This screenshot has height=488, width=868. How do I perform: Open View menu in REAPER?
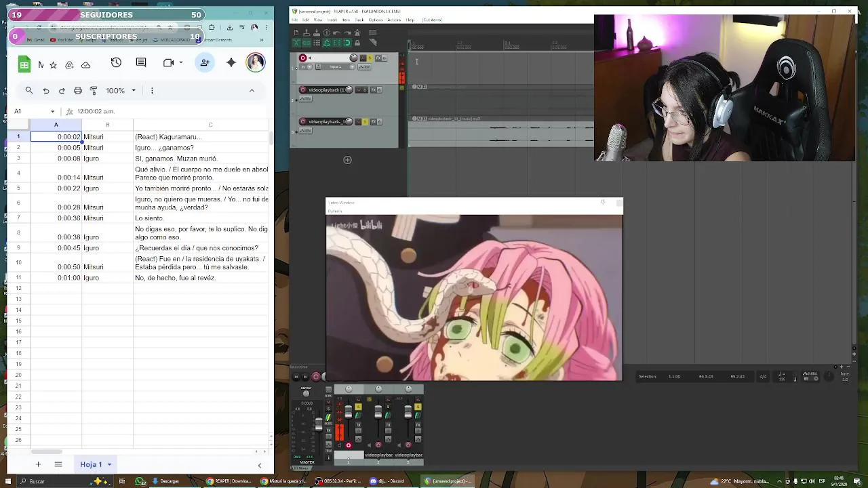tap(318, 20)
